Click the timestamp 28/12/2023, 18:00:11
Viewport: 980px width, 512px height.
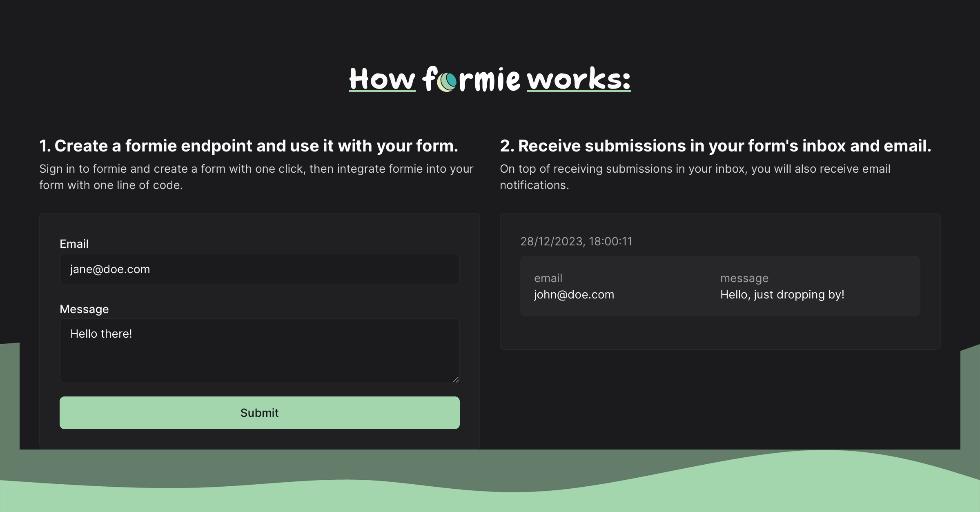coord(576,241)
